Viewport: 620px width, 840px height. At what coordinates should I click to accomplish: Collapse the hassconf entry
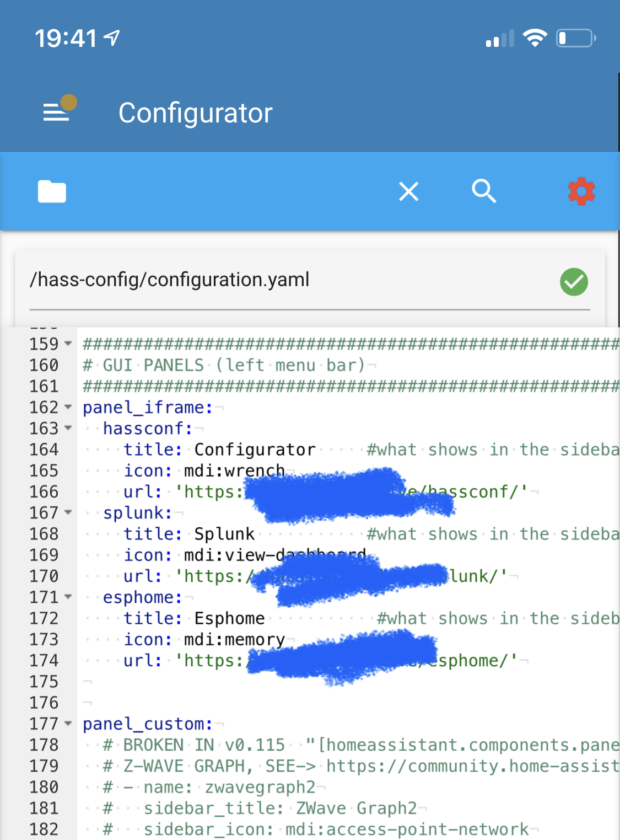click(67, 428)
